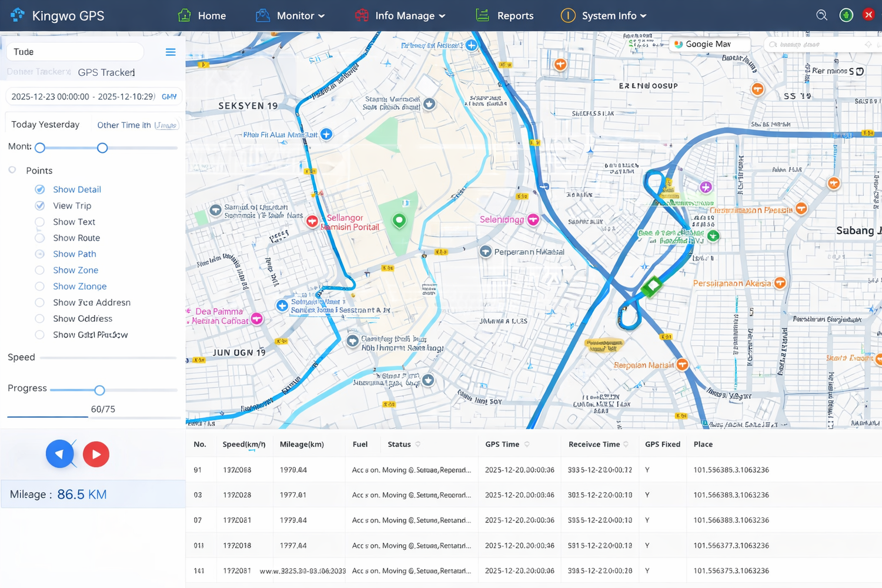Viewport: 882px width, 588px height.
Task: Click the Progress slider handle
Action: pos(99,390)
